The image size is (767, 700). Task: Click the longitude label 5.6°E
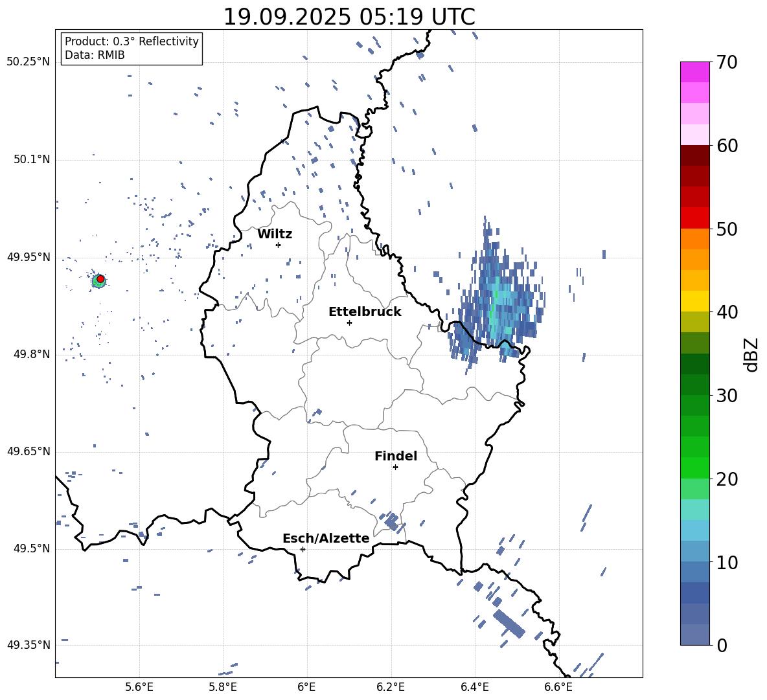click(139, 687)
